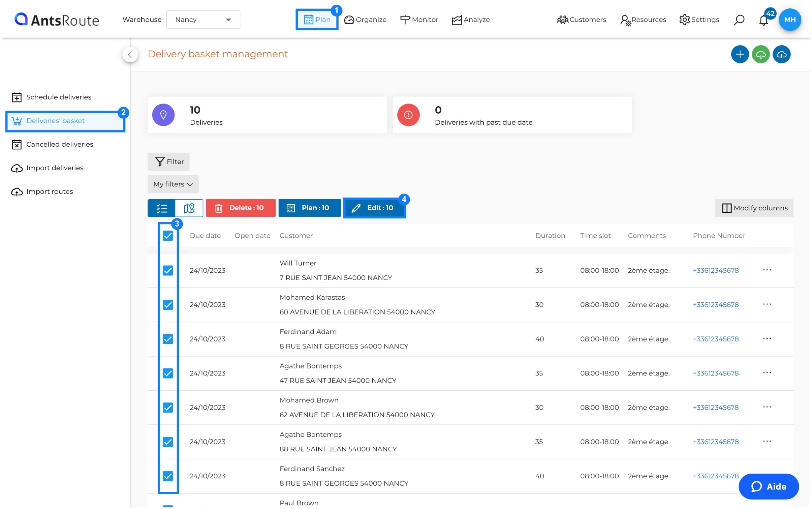
Task: Select the checklist view icon
Action: point(162,208)
